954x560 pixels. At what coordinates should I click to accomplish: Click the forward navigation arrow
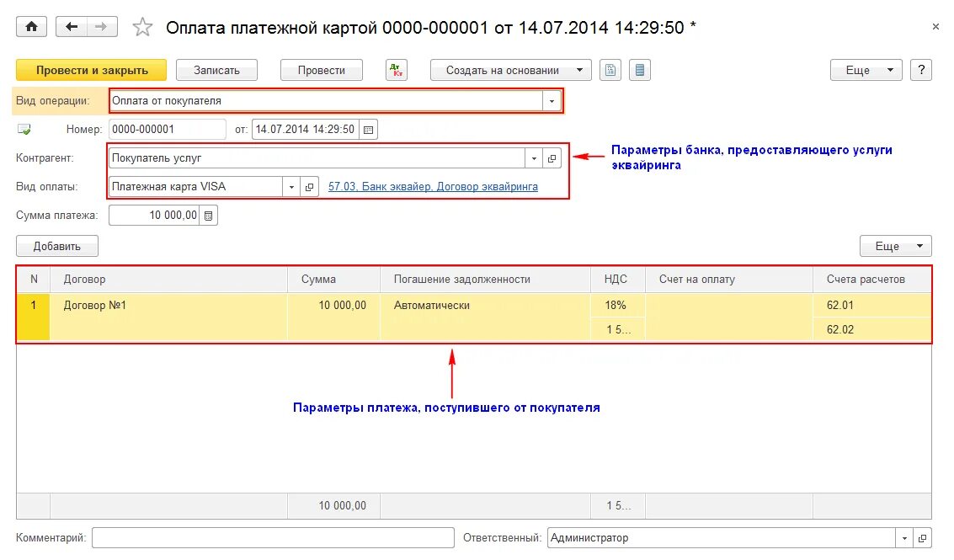(100, 26)
